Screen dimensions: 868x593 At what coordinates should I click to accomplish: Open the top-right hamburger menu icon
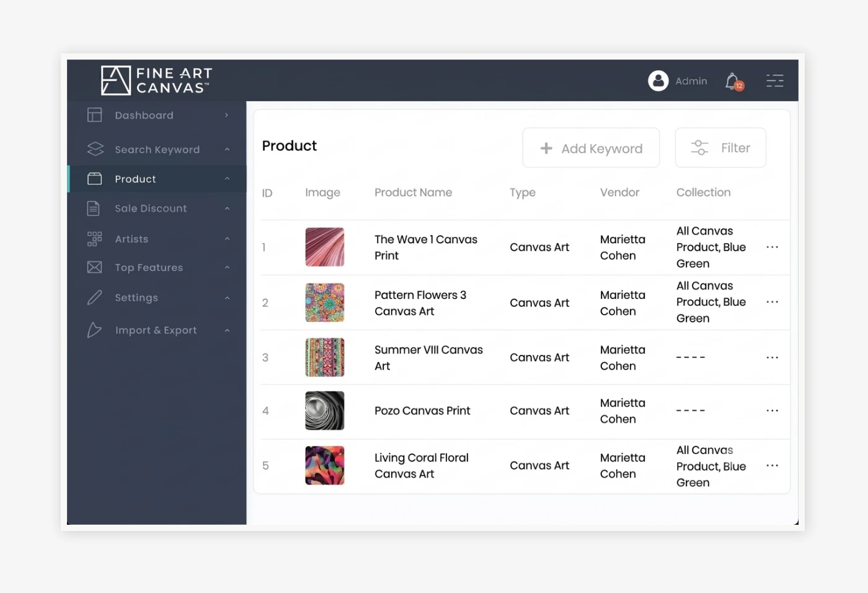[x=775, y=81]
